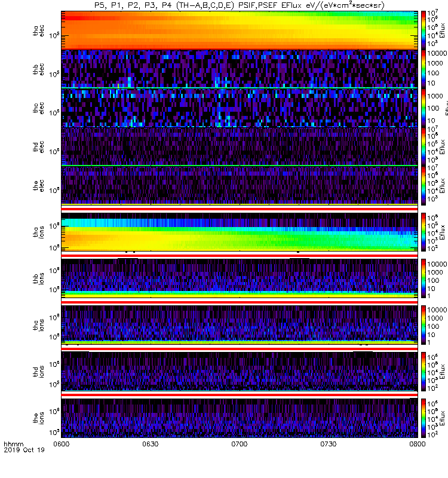Click the Eflux label beside thd ions colorbar
This screenshot has height=478, width=448.
click(443, 372)
